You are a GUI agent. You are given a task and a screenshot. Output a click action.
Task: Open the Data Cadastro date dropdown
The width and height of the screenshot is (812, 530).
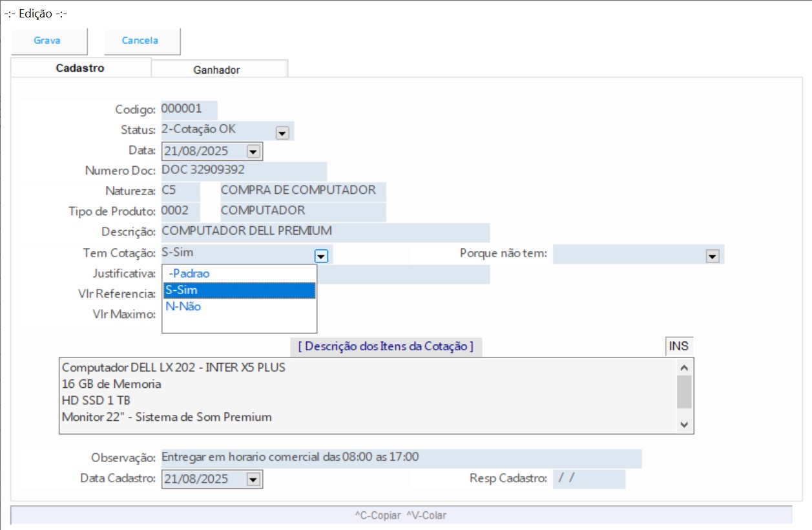point(253,480)
